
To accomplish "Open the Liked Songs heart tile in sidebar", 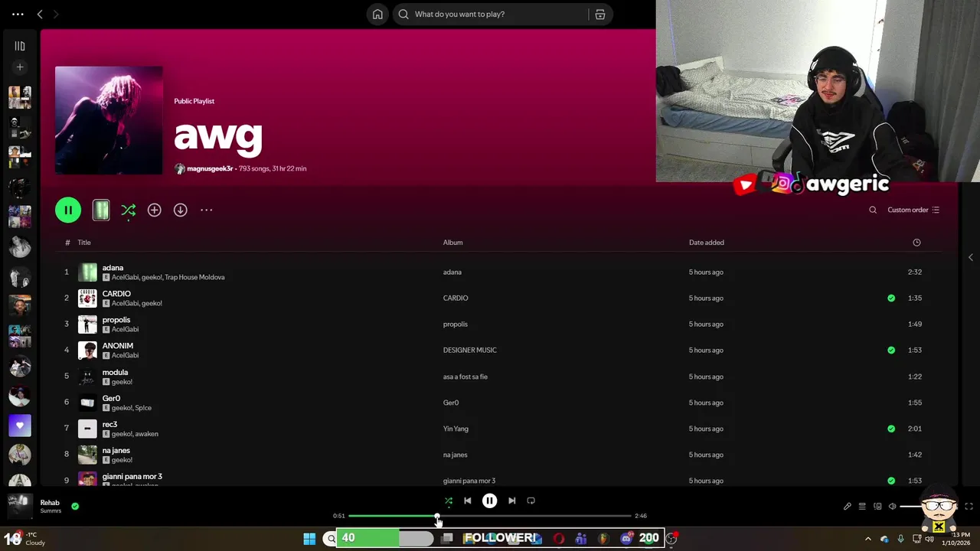I will click(20, 425).
